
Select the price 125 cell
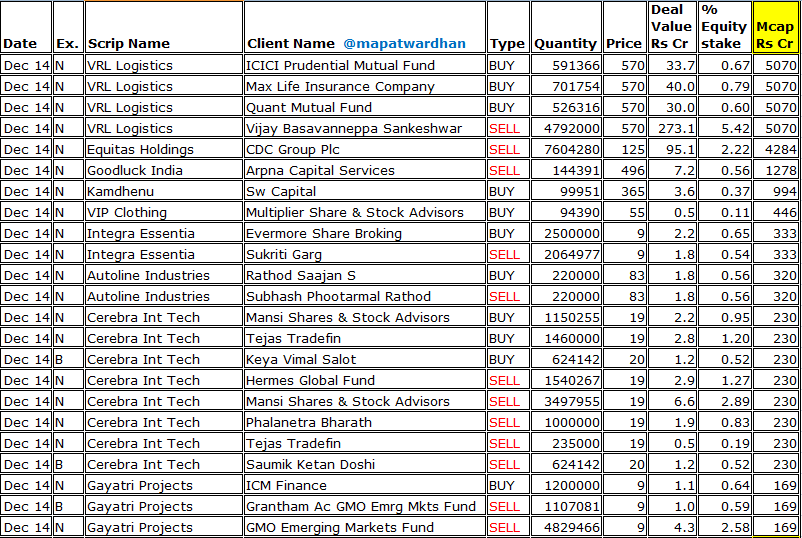click(x=625, y=149)
